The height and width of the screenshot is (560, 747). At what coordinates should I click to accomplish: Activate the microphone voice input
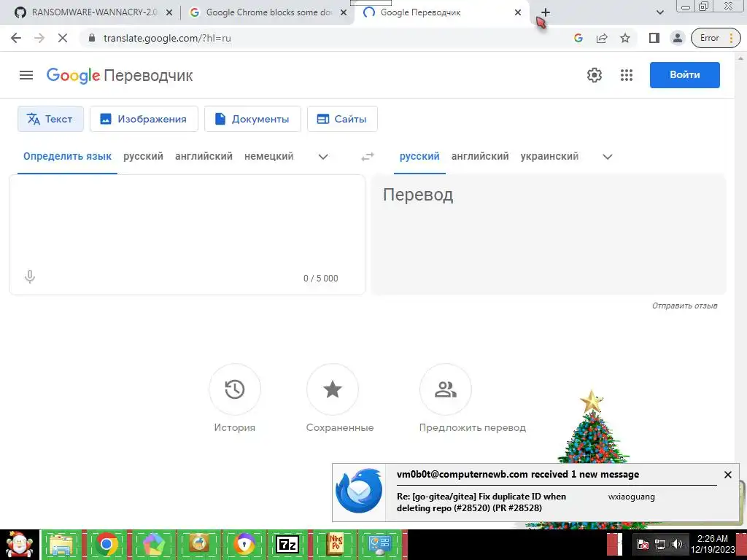click(29, 276)
